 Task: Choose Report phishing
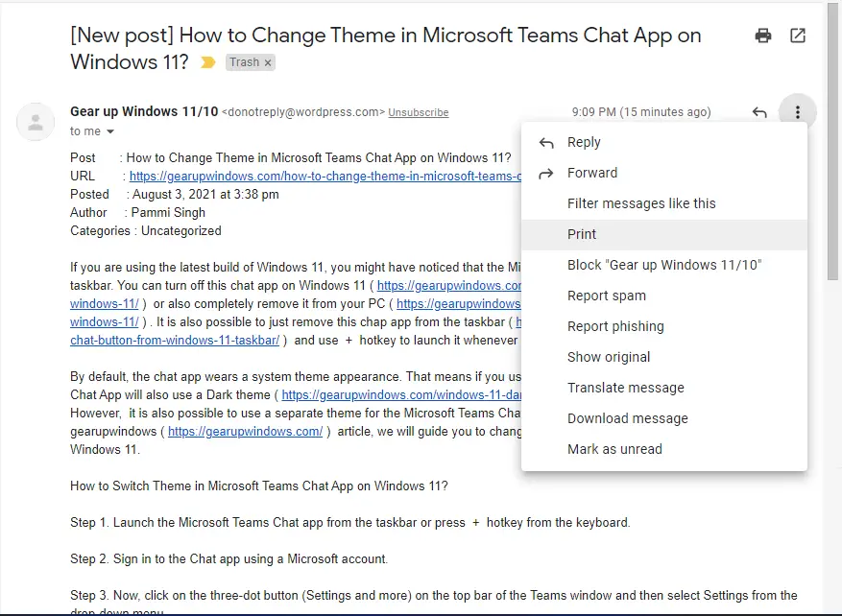664,326
